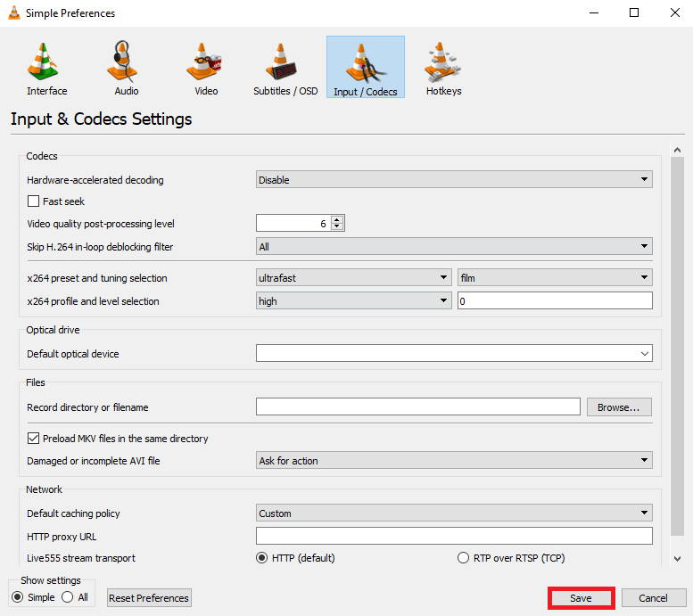This screenshot has width=693, height=616.
Task: Open the x264 profile dropdown showing high
Action: (x=353, y=300)
